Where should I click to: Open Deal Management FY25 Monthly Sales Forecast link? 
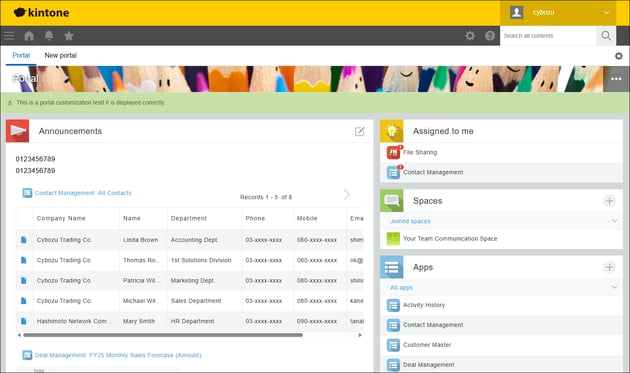[x=118, y=355]
